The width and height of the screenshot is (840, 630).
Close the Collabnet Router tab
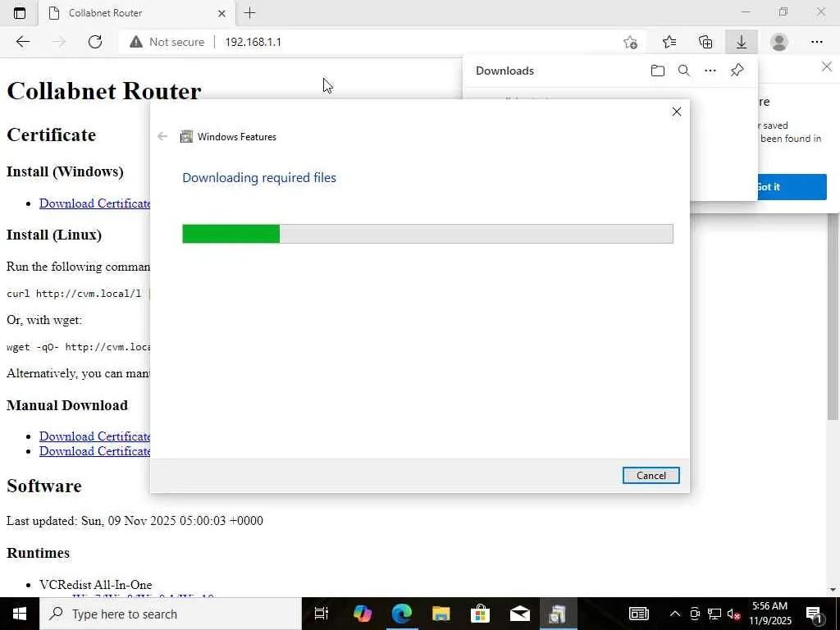point(221,13)
